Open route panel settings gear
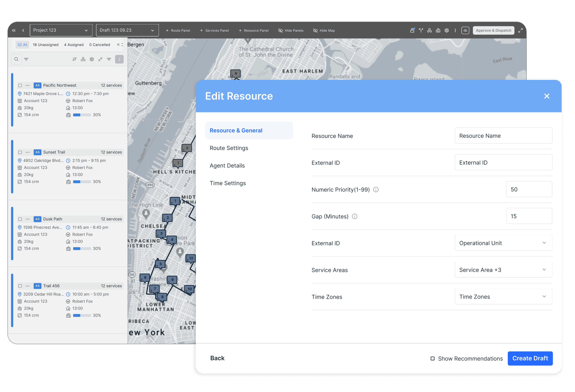The image size is (575, 392). click(x=92, y=59)
